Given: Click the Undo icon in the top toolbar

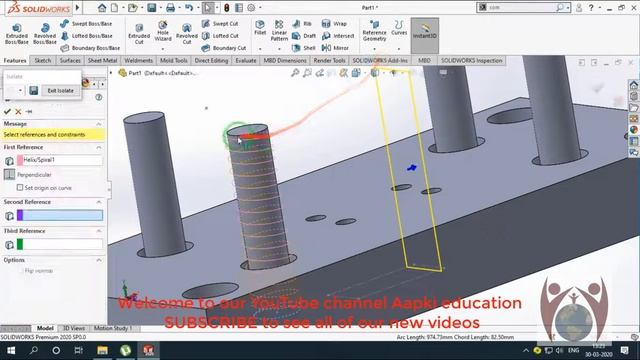Looking at the screenshot, I should coord(189,7).
